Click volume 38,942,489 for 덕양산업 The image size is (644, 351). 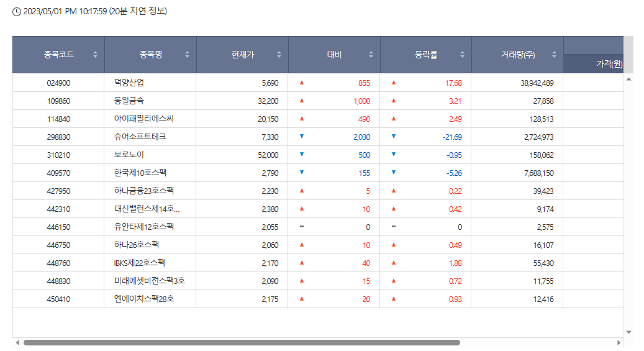pos(537,83)
